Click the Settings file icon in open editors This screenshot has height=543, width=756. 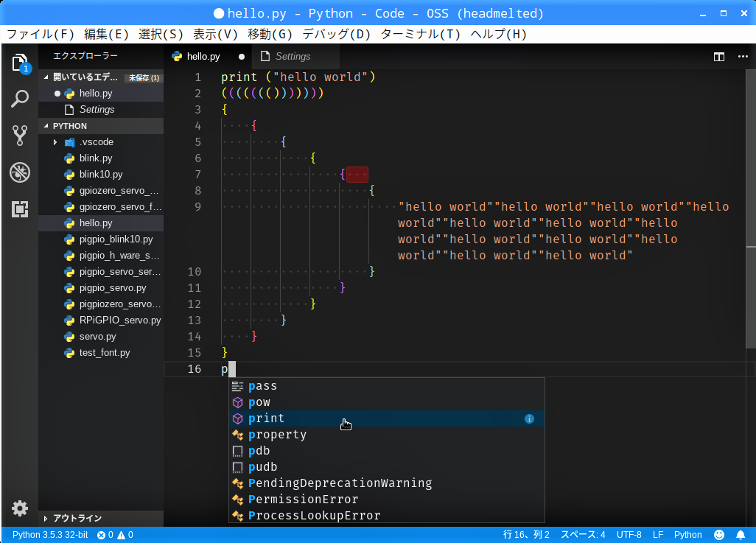pos(69,110)
